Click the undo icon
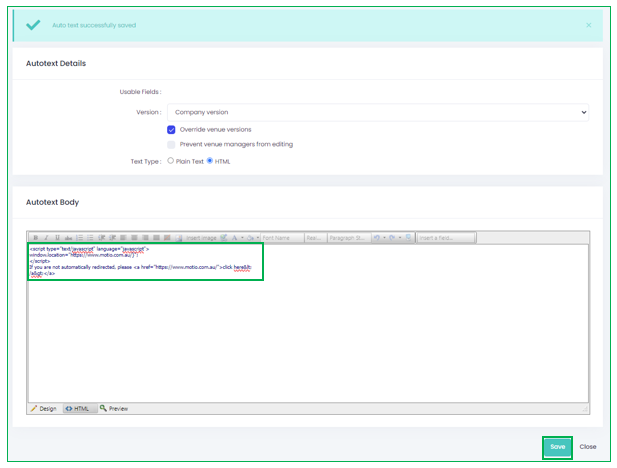The width and height of the screenshot is (617, 468). coord(377,238)
